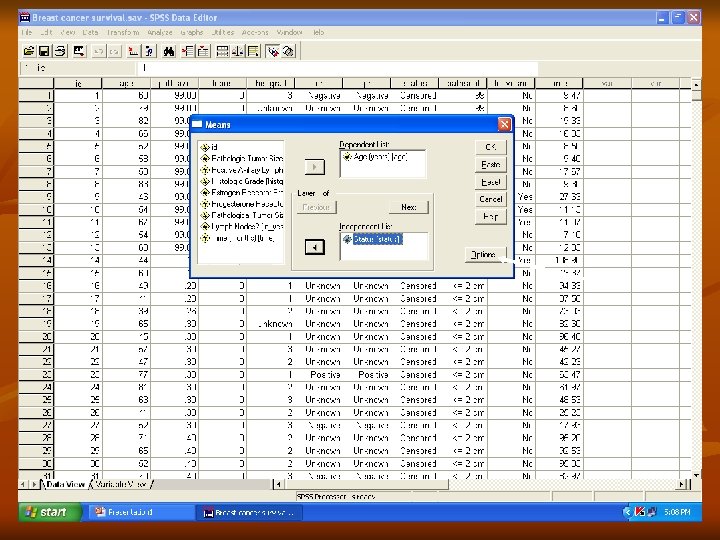Switch to the Variable View tab

[121, 484]
